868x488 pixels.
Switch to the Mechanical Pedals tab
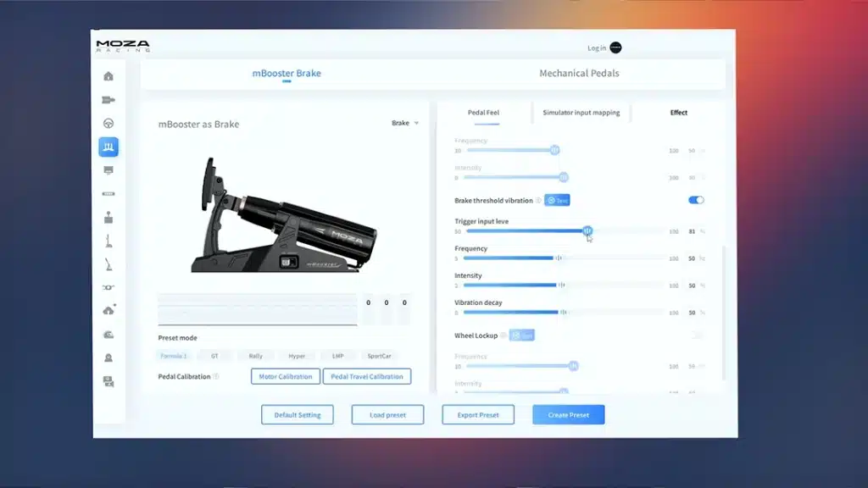pos(579,74)
